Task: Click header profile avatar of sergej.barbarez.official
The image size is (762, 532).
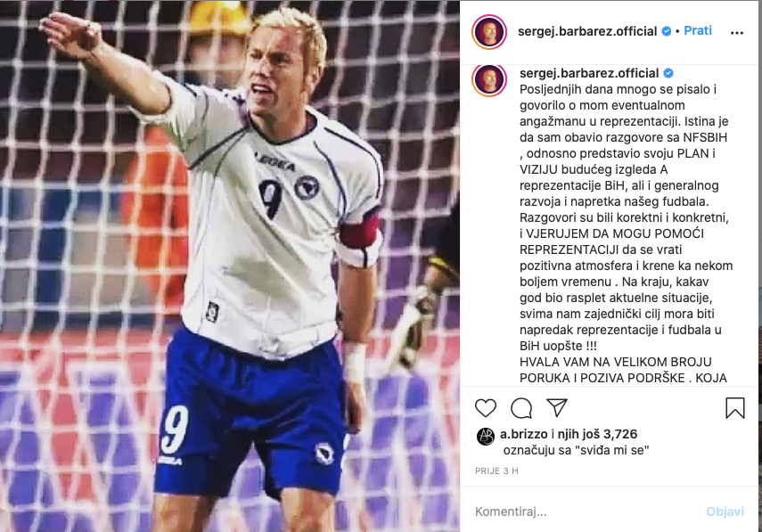Action: click(489, 32)
